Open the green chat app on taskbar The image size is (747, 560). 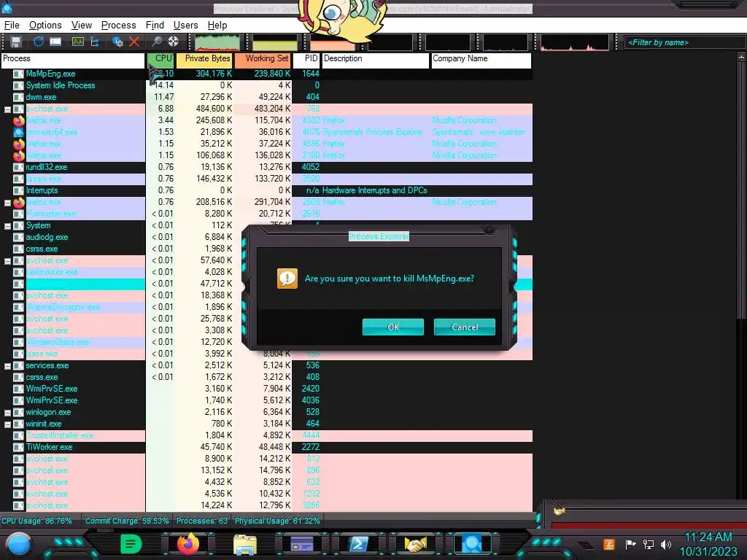click(x=131, y=544)
